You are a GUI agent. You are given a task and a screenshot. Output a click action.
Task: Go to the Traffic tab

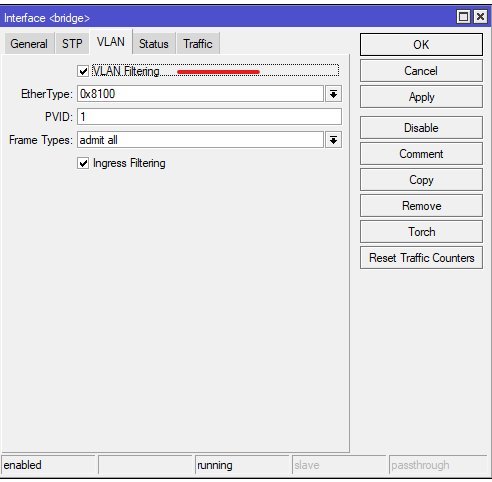pos(198,44)
